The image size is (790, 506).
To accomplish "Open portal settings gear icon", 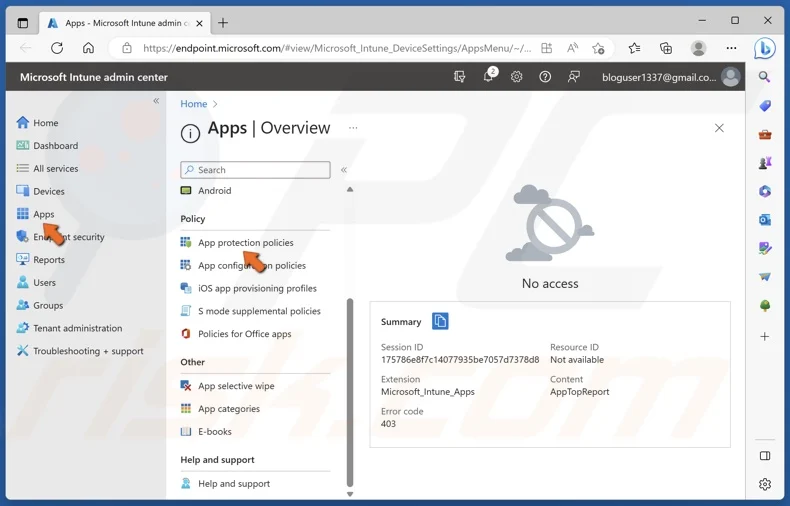I will coord(516,77).
